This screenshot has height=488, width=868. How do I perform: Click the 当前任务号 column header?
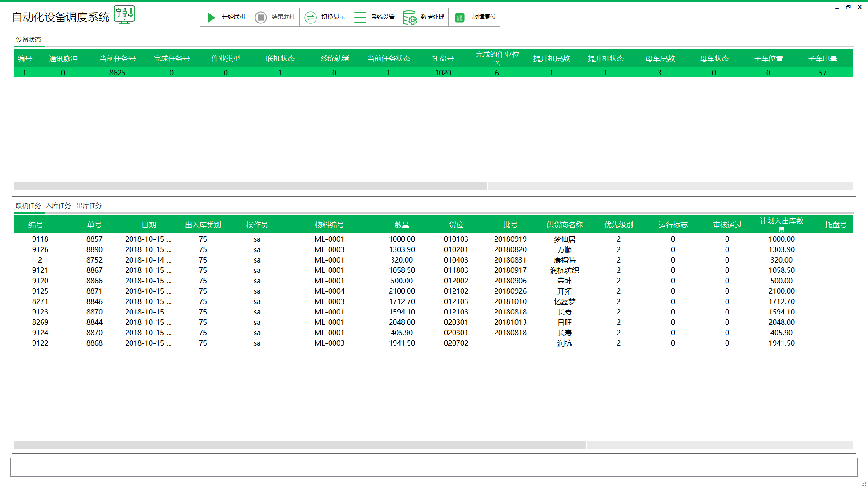[x=117, y=58]
